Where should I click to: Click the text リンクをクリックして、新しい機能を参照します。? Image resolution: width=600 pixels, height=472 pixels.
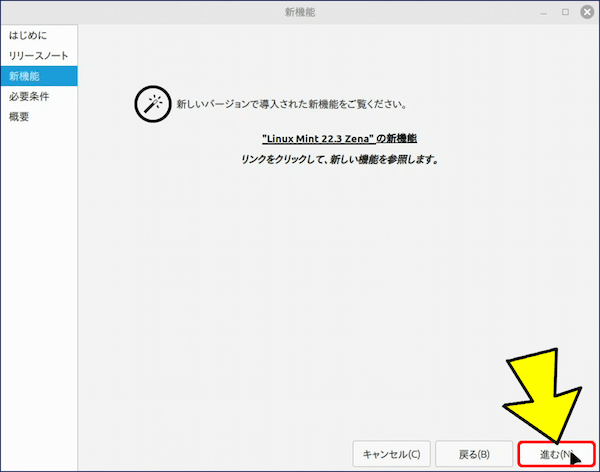coord(339,159)
